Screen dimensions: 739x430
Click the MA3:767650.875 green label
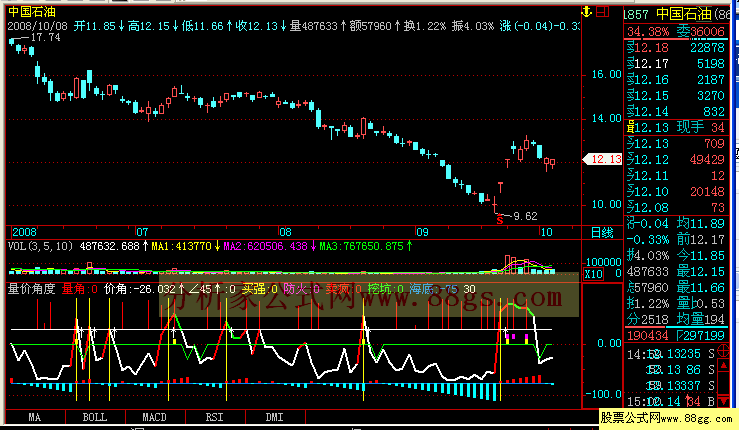tap(361, 246)
